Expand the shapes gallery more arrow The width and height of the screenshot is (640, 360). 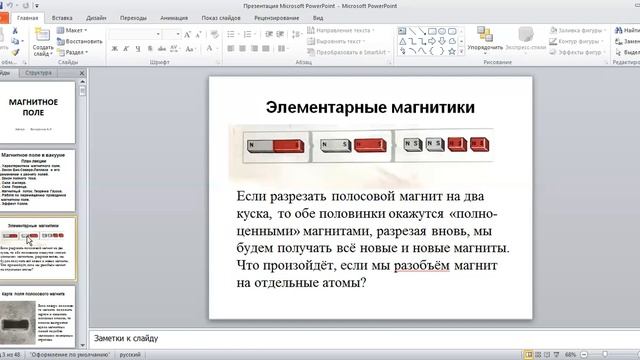click(x=462, y=52)
